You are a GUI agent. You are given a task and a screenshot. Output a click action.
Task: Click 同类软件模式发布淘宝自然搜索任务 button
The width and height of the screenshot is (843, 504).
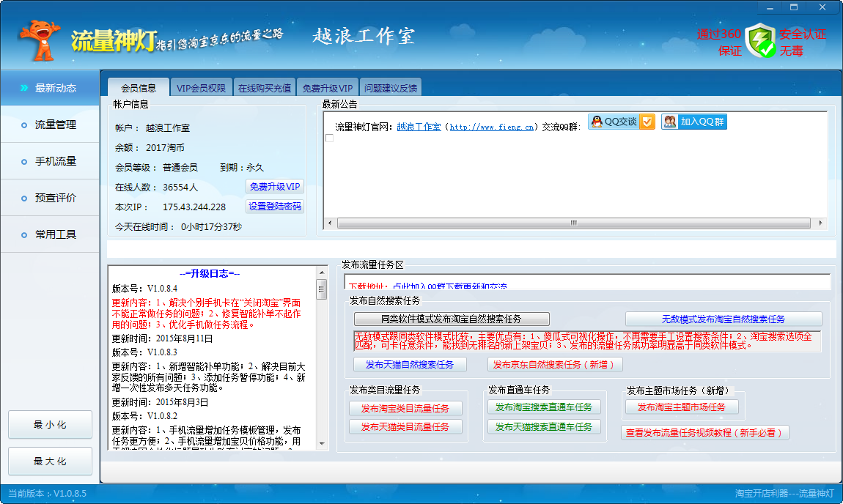point(452,319)
